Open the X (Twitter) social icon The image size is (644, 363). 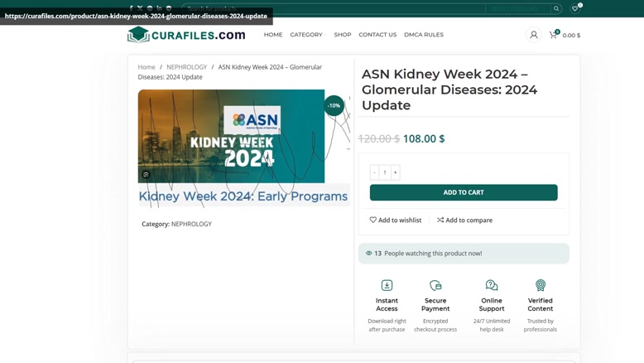pyautogui.click(x=140, y=7)
